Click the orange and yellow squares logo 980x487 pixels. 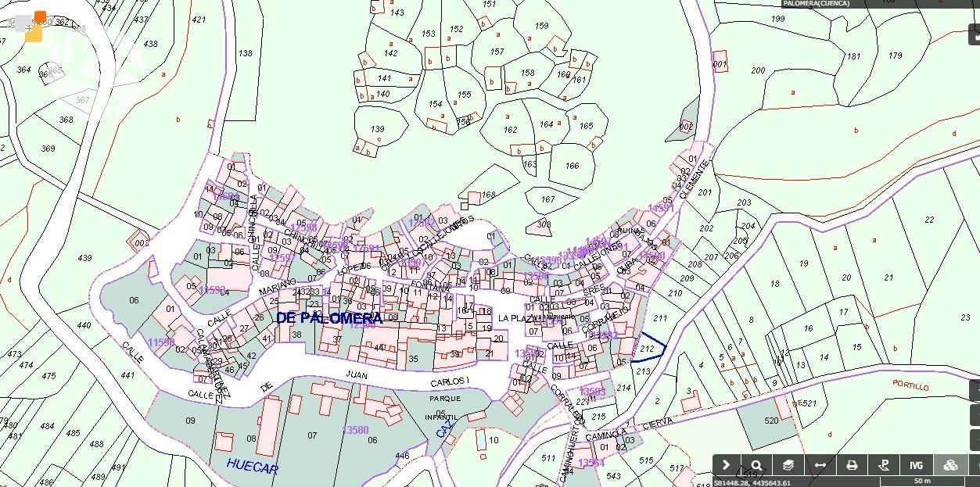click(34, 27)
